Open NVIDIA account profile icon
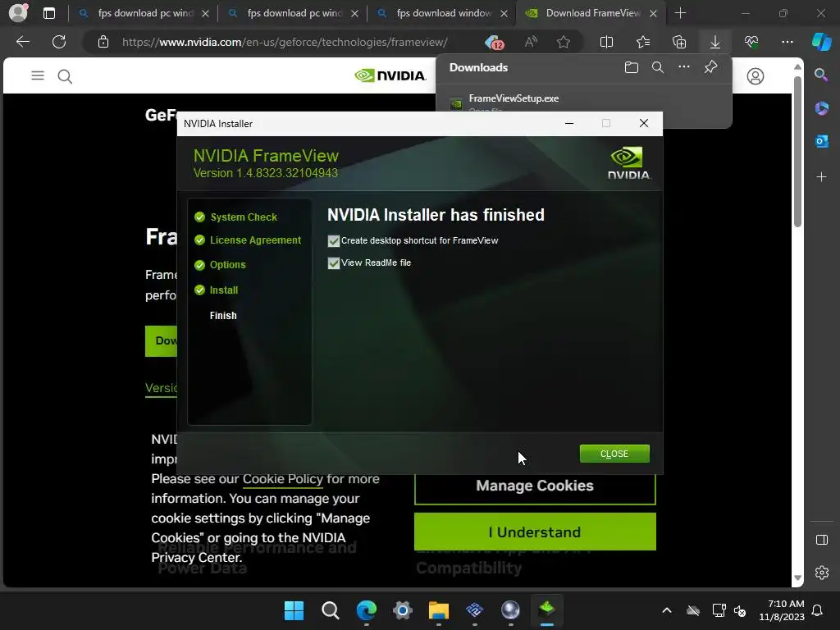Screen dimensions: 840x630 click(x=756, y=76)
